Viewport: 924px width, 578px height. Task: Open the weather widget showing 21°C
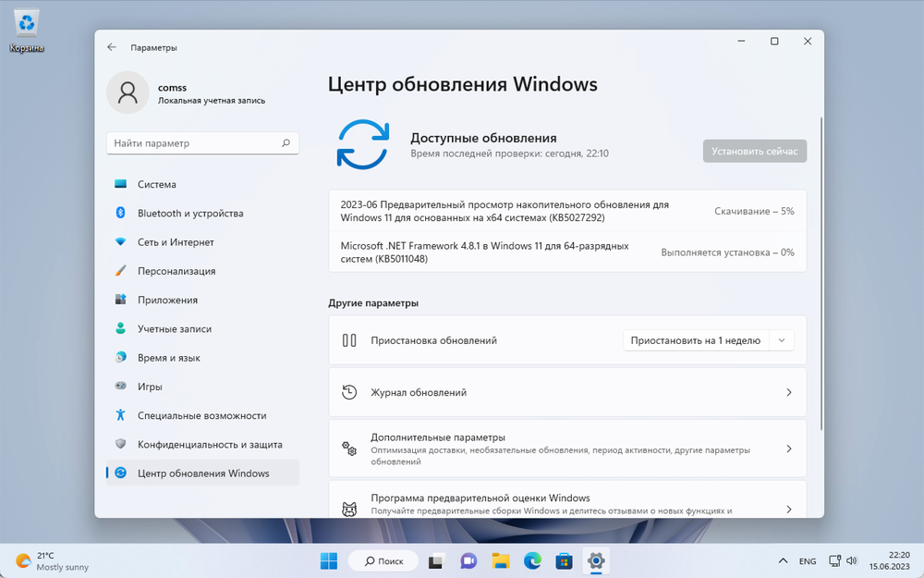click(52, 561)
